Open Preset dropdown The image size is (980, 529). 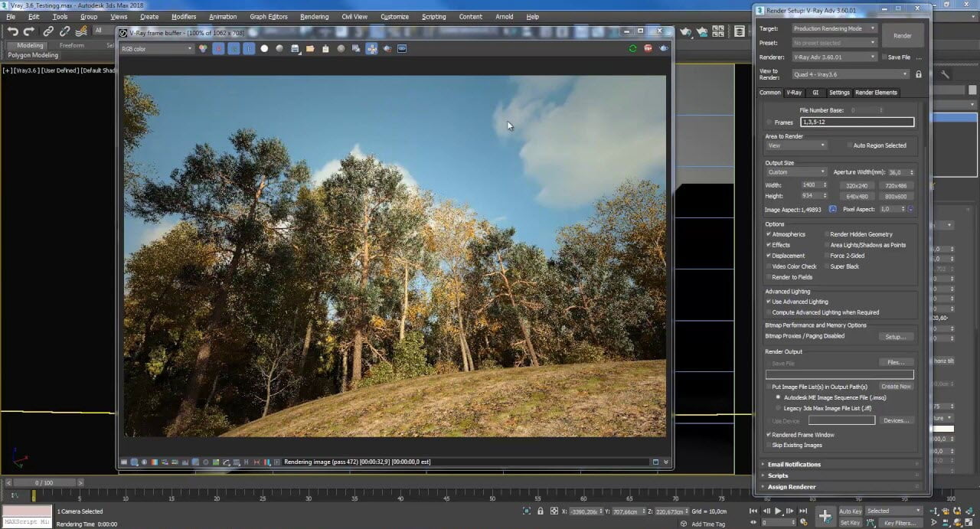pyautogui.click(x=834, y=43)
